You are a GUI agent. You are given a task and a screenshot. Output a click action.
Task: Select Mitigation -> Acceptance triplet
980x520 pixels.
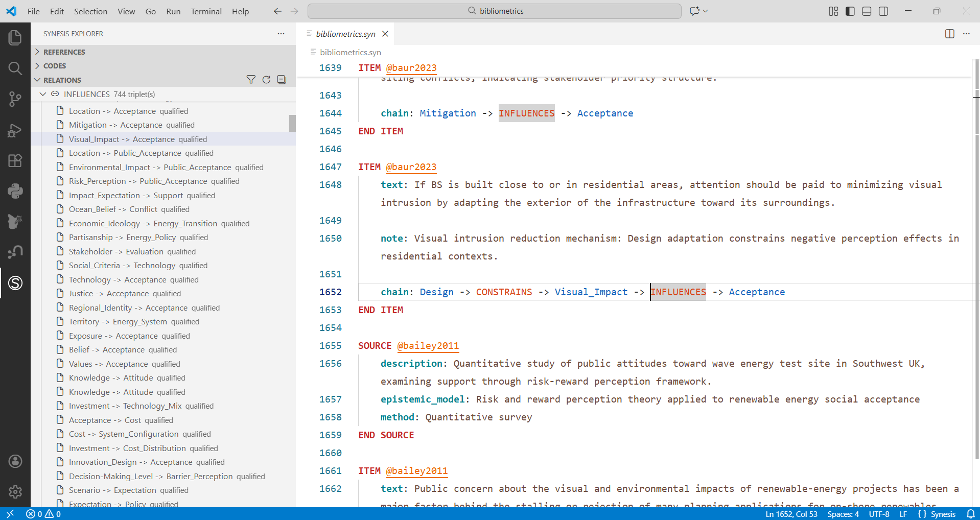(x=163, y=125)
